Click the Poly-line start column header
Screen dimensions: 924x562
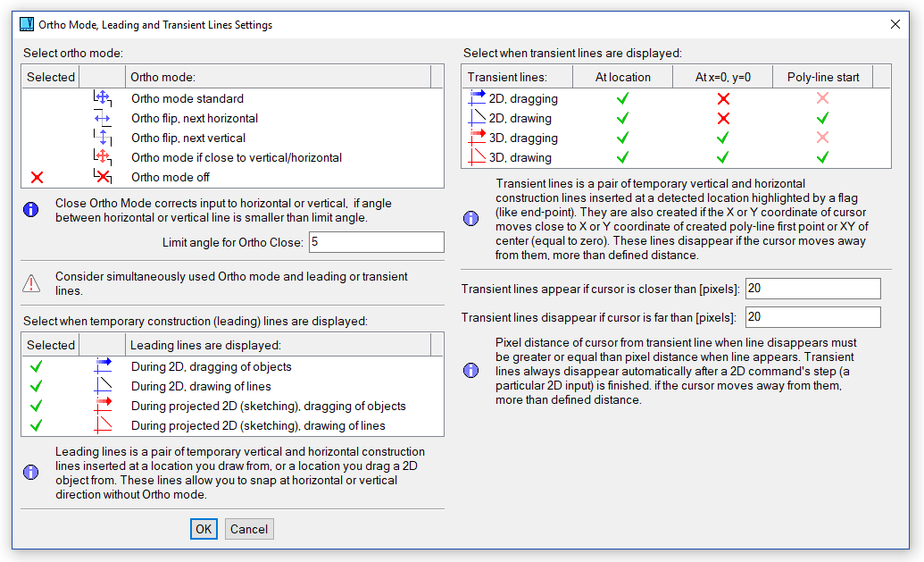click(x=822, y=77)
